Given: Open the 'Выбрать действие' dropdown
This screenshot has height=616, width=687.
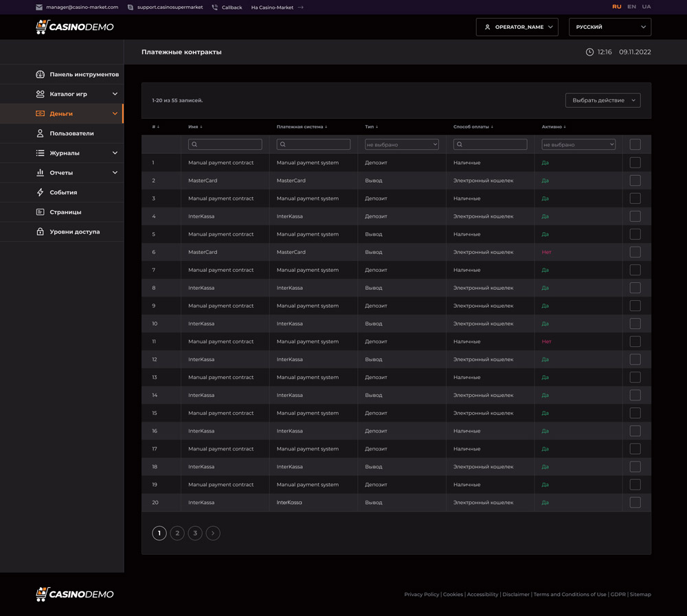Looking at the screenshot, I should click(x=602, y=100).
